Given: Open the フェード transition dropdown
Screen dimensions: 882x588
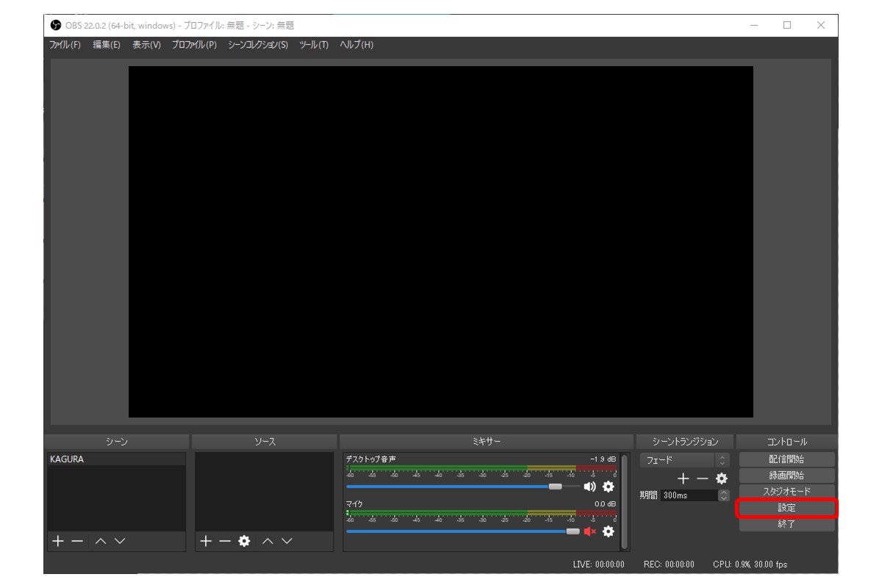Looking at the screenshot, I should 684,460.
